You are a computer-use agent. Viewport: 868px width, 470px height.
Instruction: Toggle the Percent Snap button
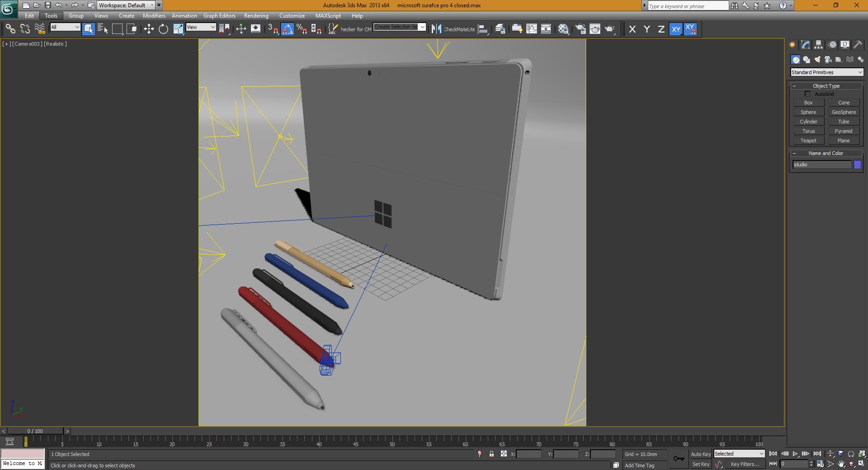pyautogui.click(x=302, y=29)
